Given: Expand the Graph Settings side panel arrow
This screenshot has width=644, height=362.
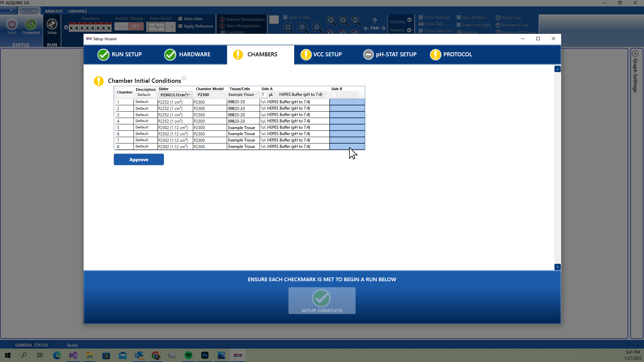Looking at the screenshot, I should 635,54.
